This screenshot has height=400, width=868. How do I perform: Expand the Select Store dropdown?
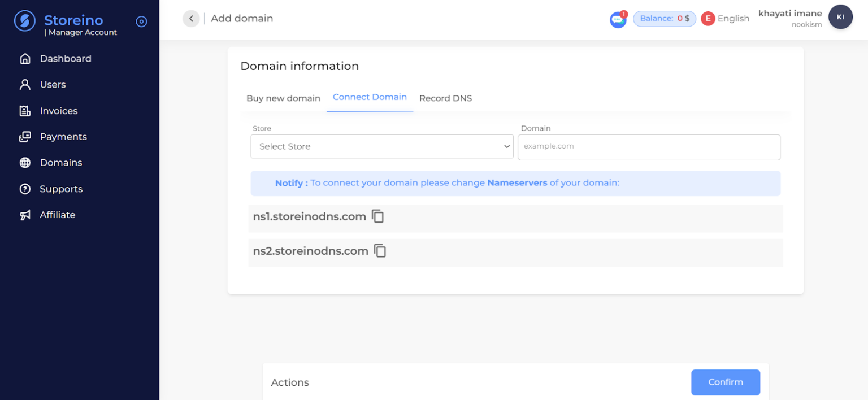(382, 146)
